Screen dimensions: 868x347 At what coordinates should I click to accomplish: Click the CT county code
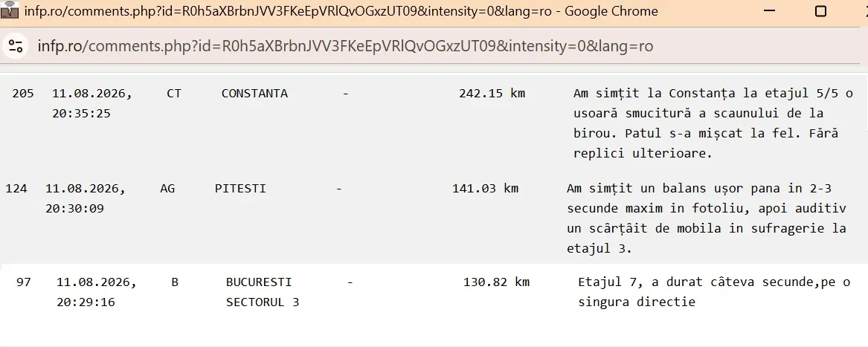[174, 93]
